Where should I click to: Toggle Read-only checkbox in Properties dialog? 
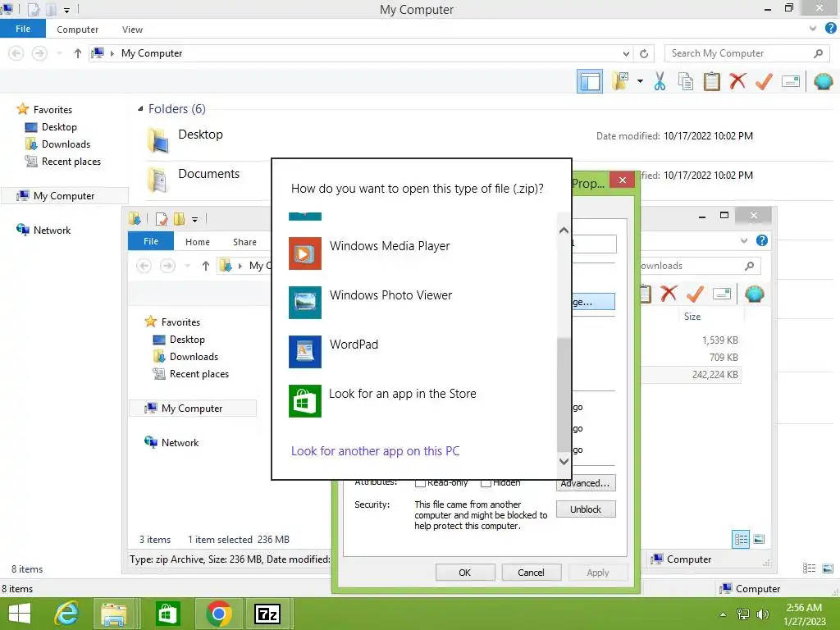(x=420, y=483)
